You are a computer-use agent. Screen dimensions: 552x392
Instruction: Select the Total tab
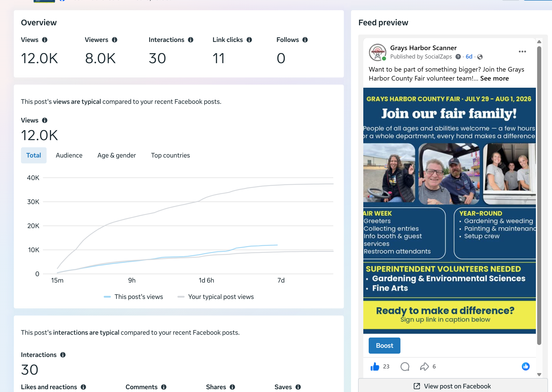pyautogui.click(x=34, y=155)
